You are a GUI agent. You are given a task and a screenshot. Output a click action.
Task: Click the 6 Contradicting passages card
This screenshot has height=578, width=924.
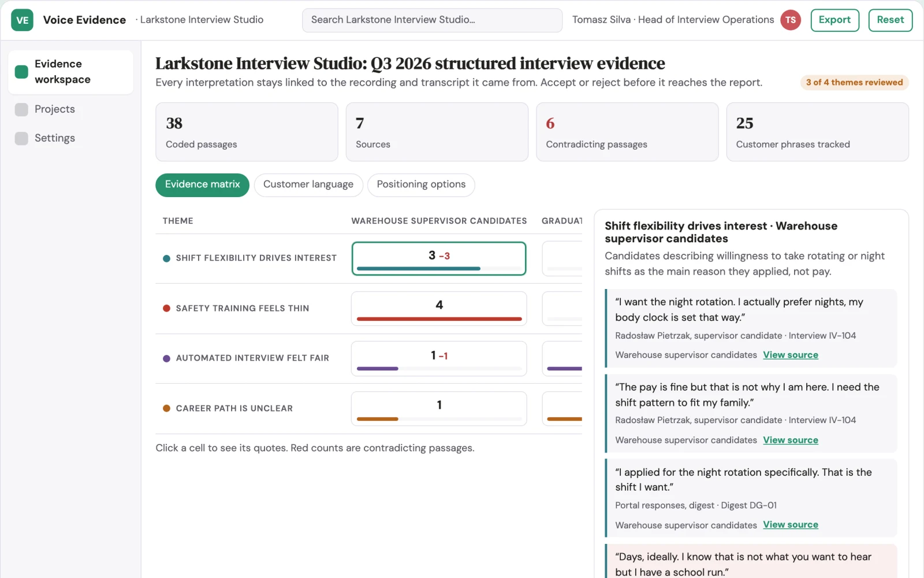(627, 132)
